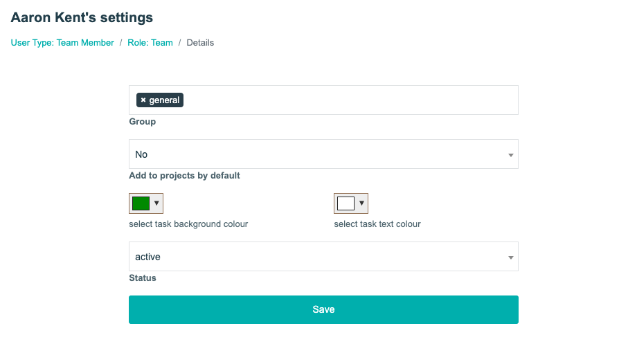Click the general tag label
637x364 pixels.
pyautogui.click(x=164, y=100)
